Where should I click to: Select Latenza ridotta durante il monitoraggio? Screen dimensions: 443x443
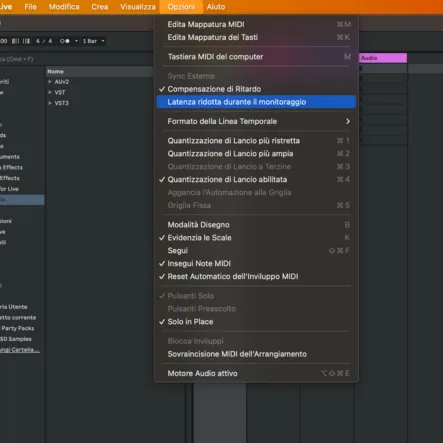click(256, 102)
